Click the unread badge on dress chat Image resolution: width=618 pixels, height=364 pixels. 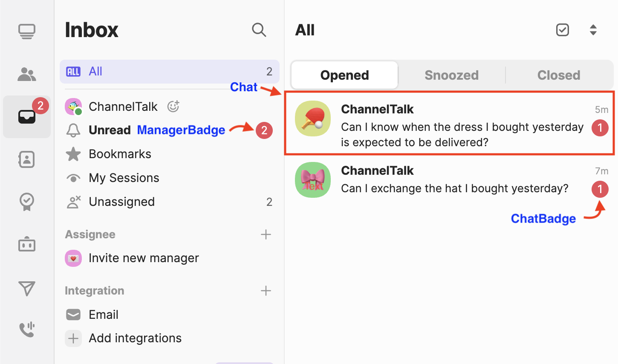(x=600, y=128)
